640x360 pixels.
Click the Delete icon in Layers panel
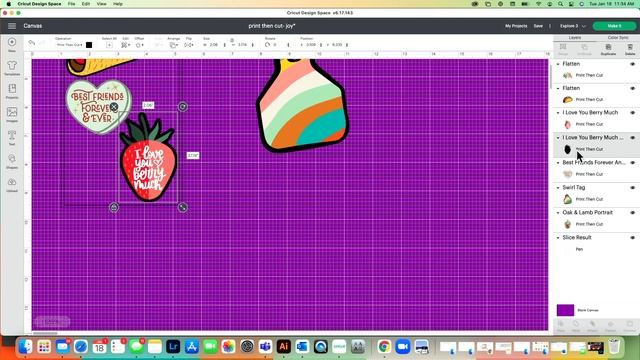pyautogui.click(x=630, y=49)
